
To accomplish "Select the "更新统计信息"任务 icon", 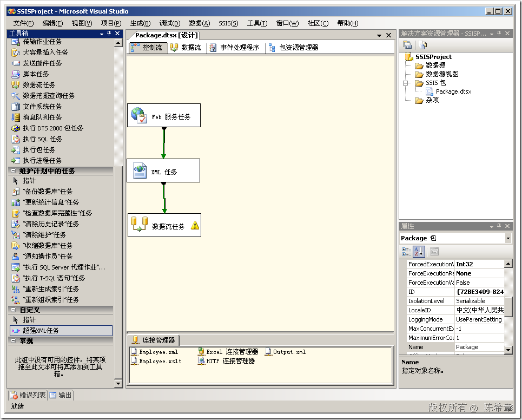I will [x=16, y=202].
